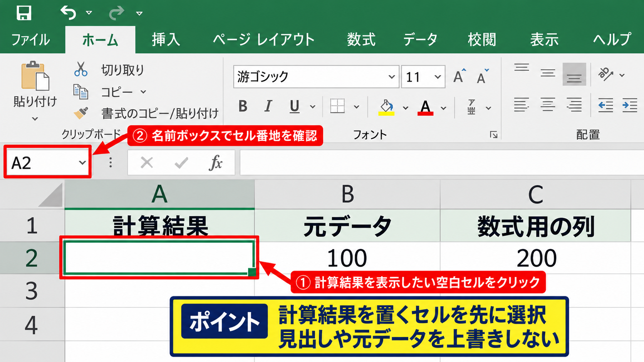Viewport: 644px width, 362px height.
Task: Click the center horizontally icon
Action: [548, 105]
